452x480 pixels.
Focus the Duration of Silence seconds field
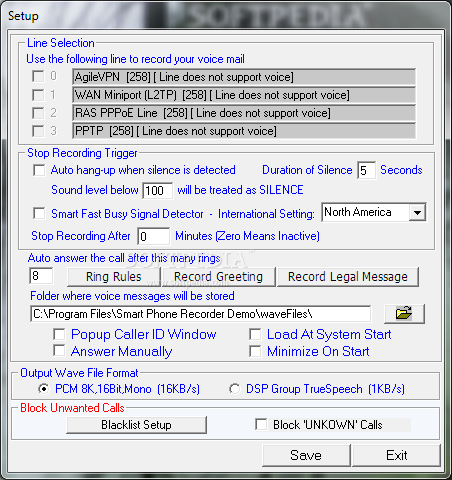coord(366,170)
